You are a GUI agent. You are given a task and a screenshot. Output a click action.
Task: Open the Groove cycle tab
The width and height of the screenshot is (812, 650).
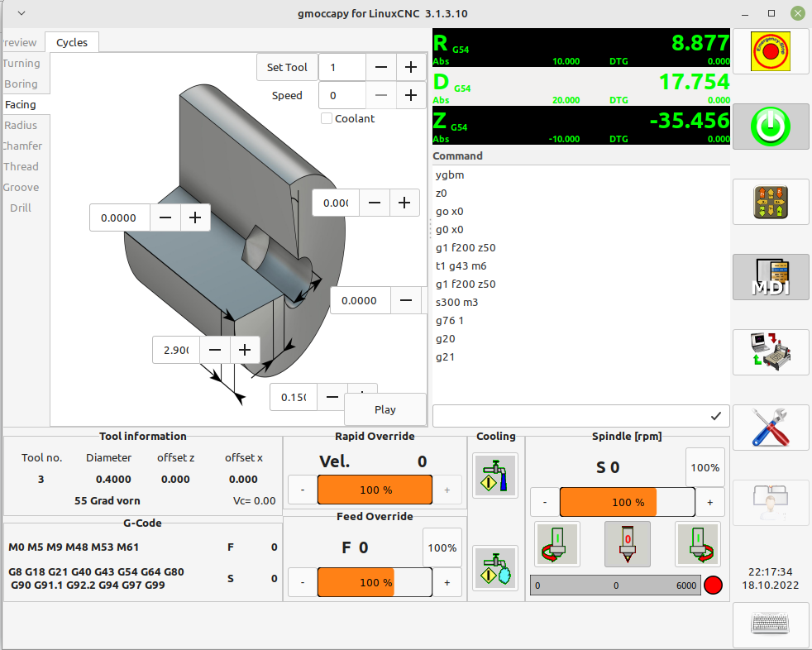[21, 188]
